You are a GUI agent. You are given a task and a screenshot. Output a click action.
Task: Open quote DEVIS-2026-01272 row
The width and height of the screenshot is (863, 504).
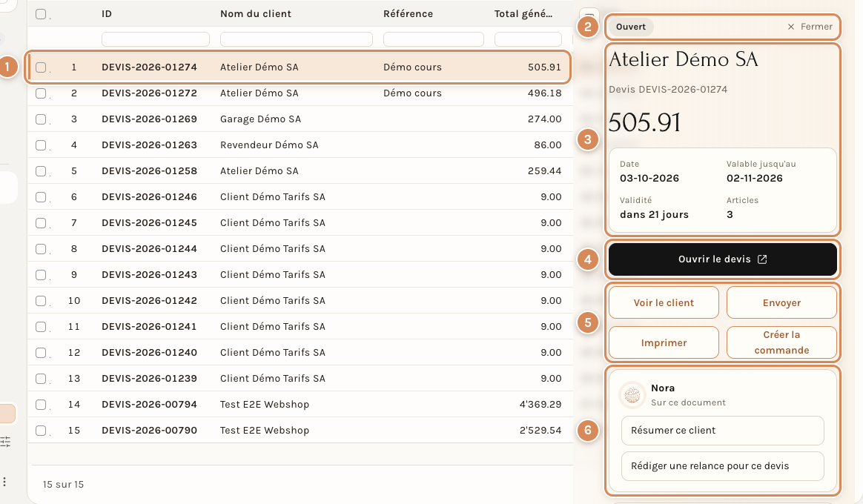pos(300,93)
